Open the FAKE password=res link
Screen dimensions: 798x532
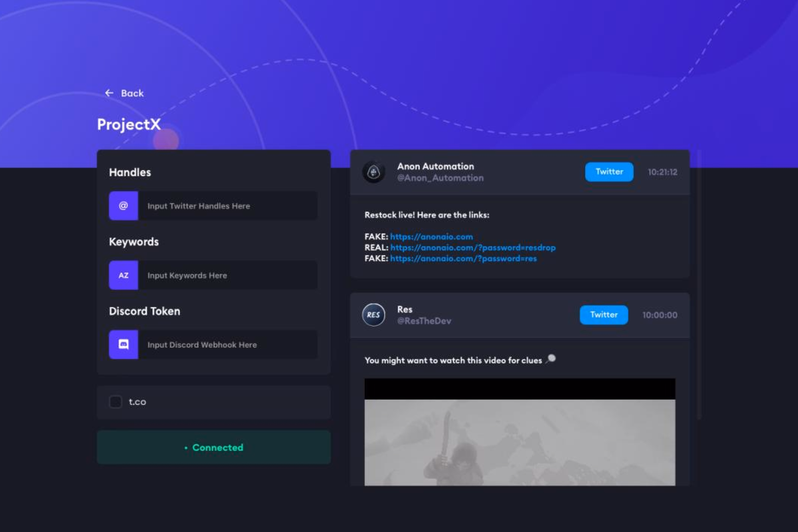point(463,258)
